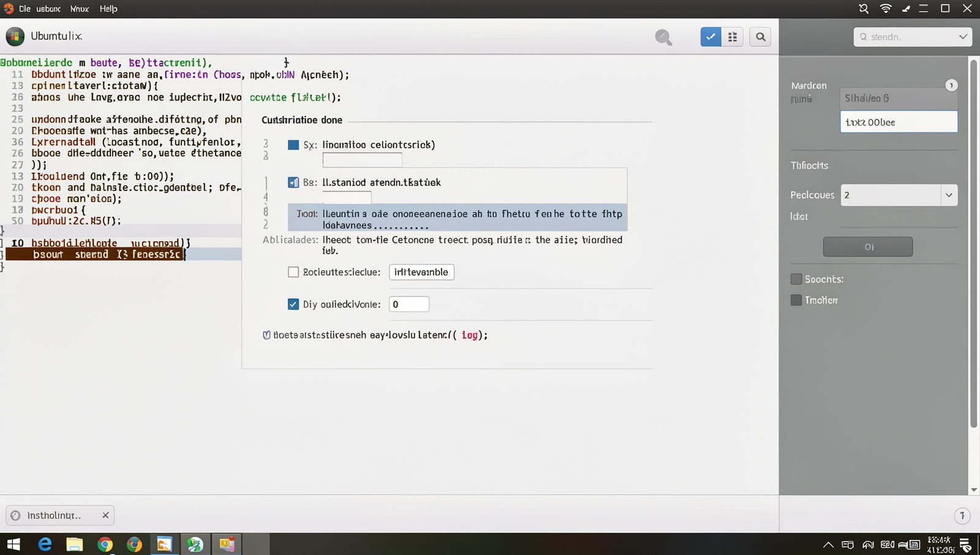Click the Instholinur bottom tab
Viewport: 980px width, 555px height.
click(60, 515)
